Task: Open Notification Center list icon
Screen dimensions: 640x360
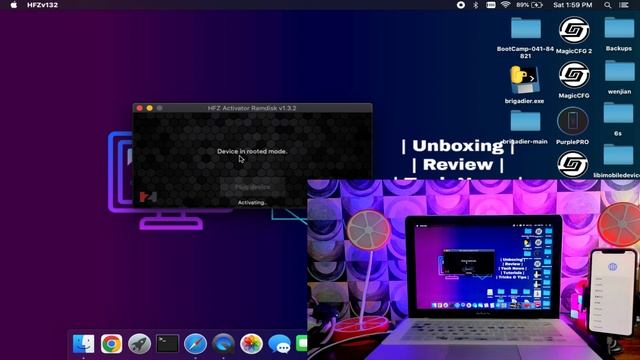Action: tap(624, 5)
